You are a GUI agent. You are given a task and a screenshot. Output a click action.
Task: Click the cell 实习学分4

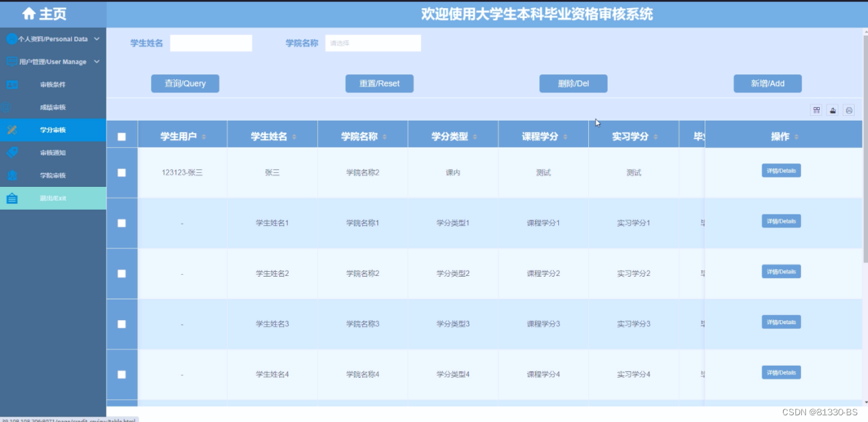[x=634, y=374]
